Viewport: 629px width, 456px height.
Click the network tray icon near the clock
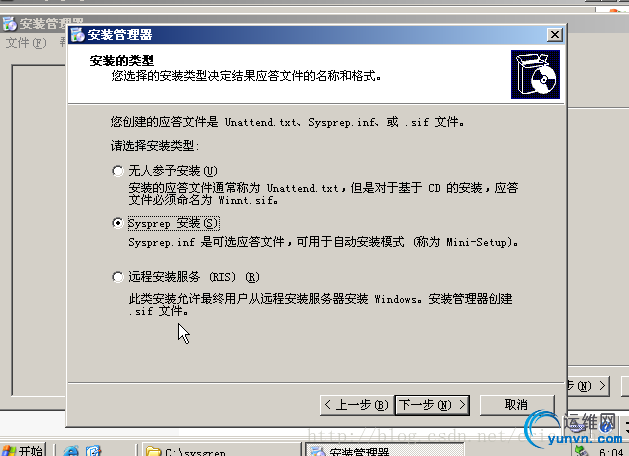click(582, 451)
